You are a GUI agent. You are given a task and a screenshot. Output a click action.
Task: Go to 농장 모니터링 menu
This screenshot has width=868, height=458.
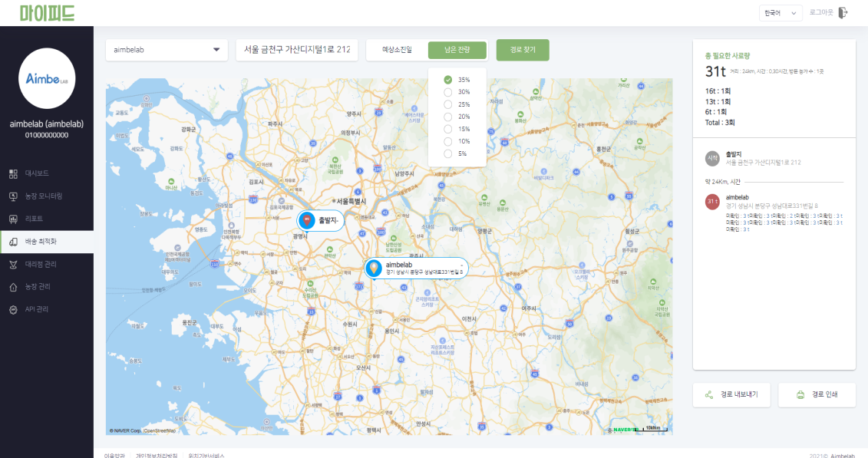point(47,196)
